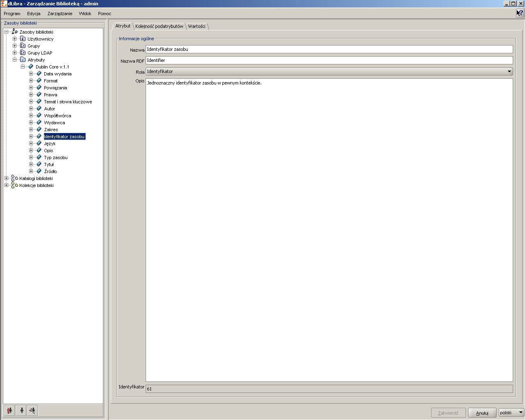The image size is (525, 420).
Task: Click the middle person icon button in the bottom-left toolbar
Action: pyautogui.click(x=21, y=410)
